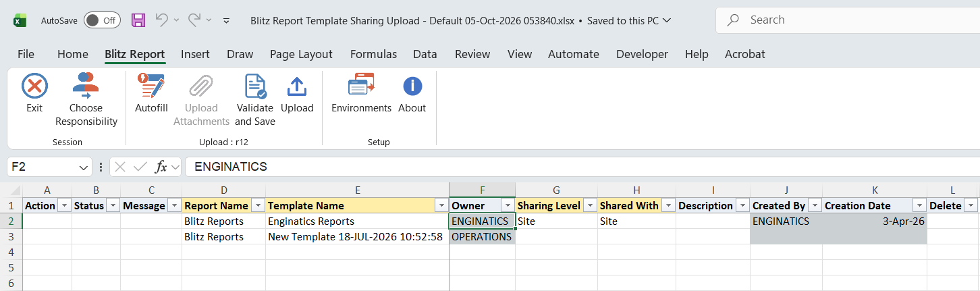
Task: Open the Report Name filter dropdown
Action: pyautogui.click(x=258, y=205)
